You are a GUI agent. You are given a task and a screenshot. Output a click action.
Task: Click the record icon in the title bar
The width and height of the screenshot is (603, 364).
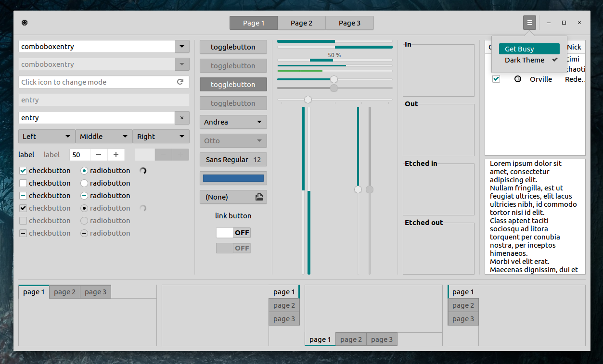coord(25,23)
